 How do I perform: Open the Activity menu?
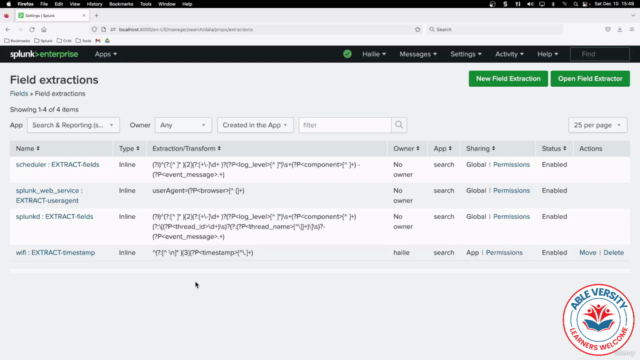click(509, 54)
